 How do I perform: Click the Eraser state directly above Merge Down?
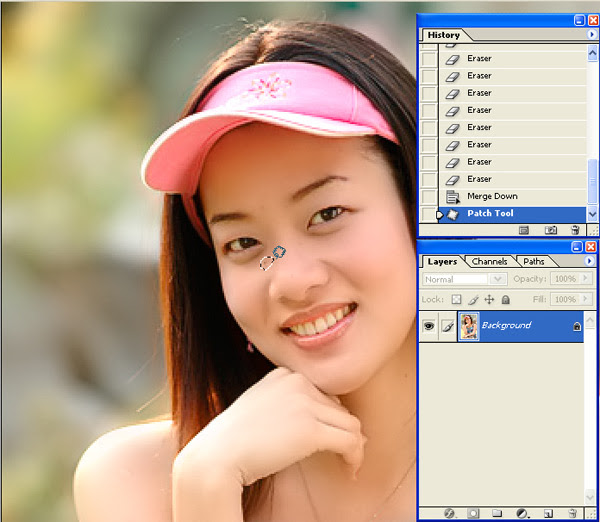(513, 179)
